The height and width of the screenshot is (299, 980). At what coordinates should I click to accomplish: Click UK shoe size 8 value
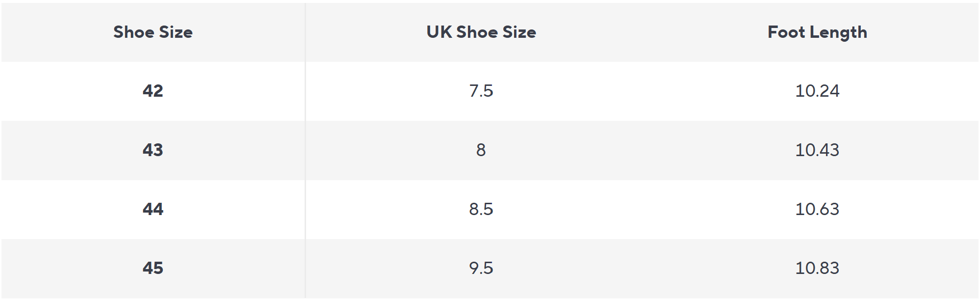click(x=481, y=150)
